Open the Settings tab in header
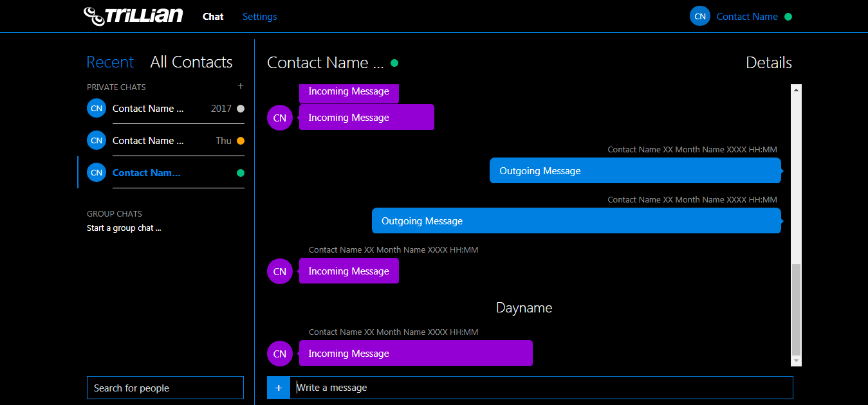 259,17
